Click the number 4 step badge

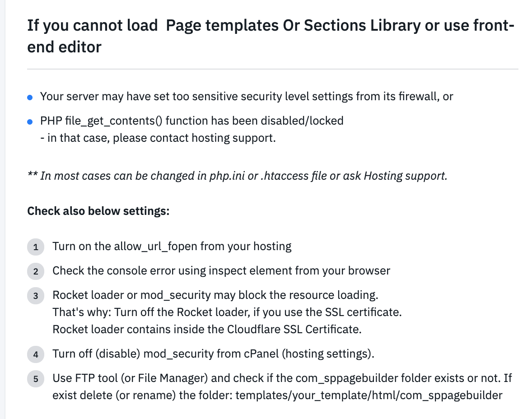coord(36,354)
